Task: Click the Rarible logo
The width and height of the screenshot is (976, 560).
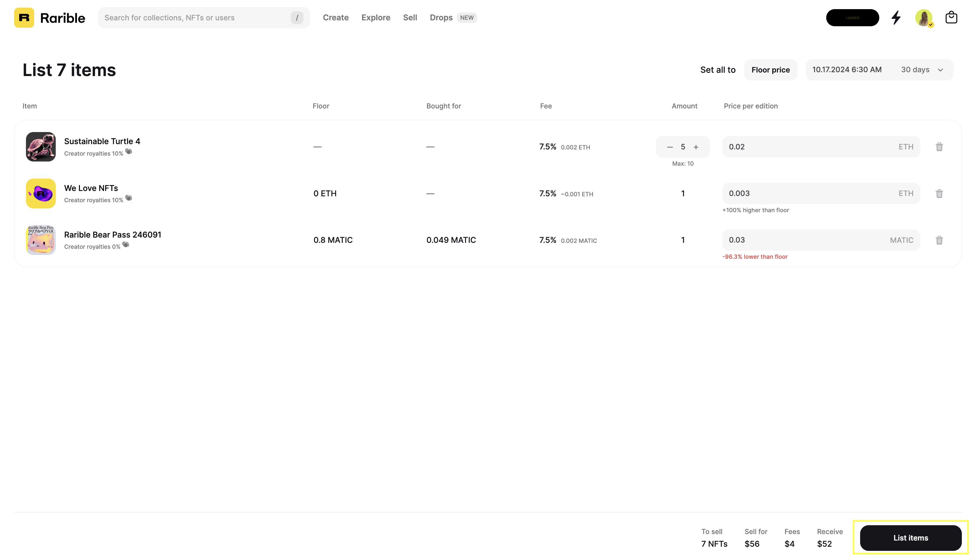Action: click(x=49, y=17)
